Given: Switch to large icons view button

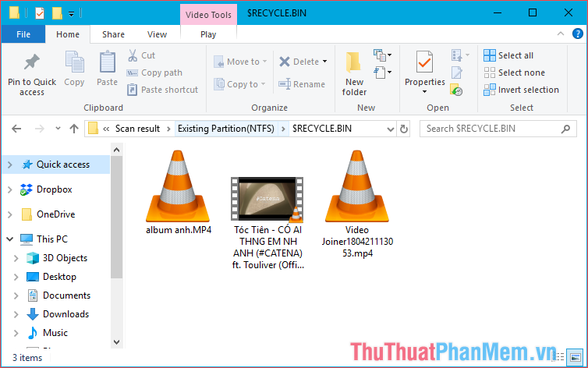Looking at the screenshot, I should click(x=575, y=357).
